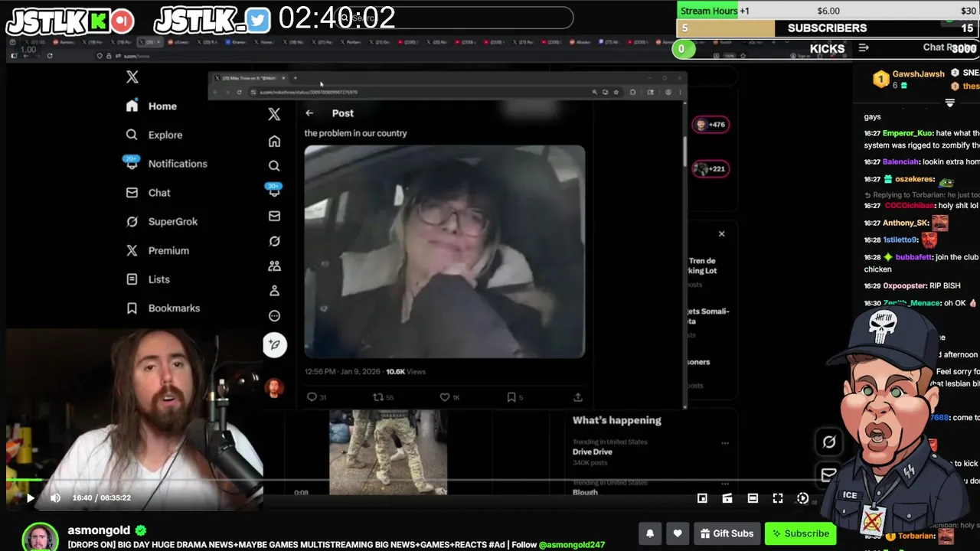Open the +476 live listeners pill

click(x=710, y=125)
